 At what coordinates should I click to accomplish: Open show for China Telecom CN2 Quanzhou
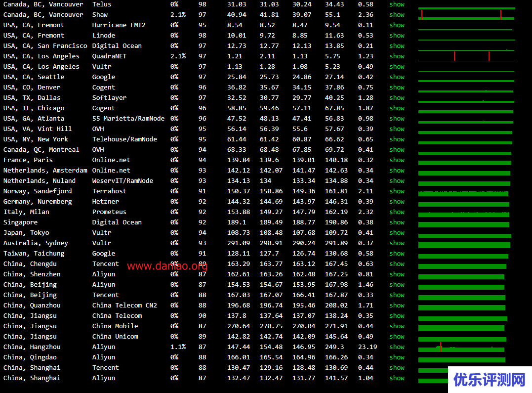point(397,306)
